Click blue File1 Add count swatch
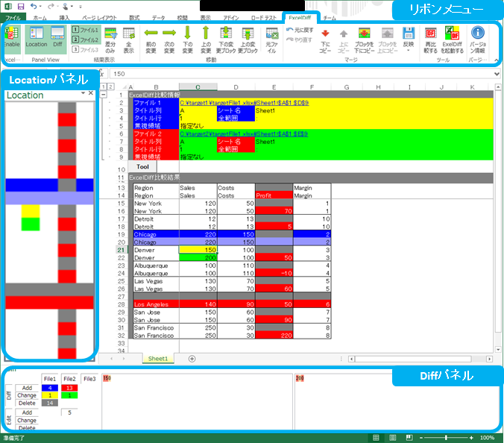 coord(50,388)
